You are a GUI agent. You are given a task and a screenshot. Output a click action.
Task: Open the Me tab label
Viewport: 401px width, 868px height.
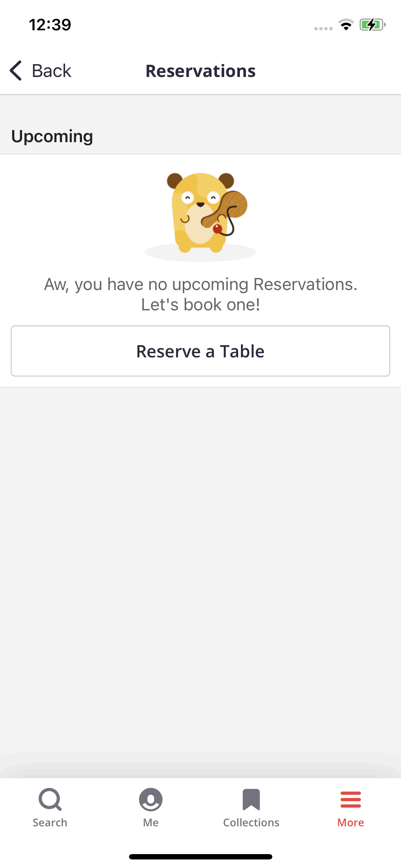point(151,822)
